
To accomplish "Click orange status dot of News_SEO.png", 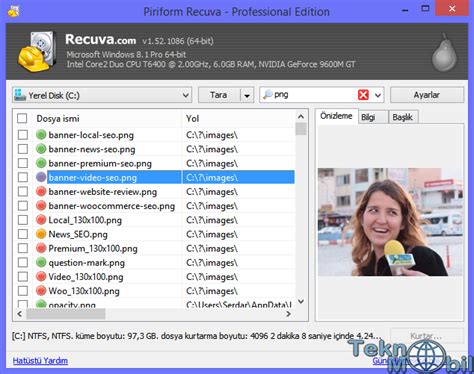I will (41, 234).
